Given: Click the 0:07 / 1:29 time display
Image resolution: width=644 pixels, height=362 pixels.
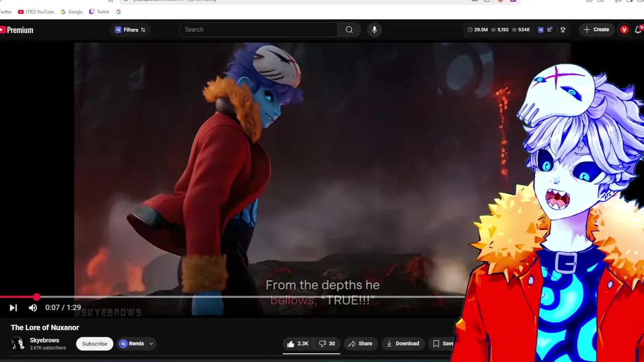Looking at the screenshot, I should 63,308.
